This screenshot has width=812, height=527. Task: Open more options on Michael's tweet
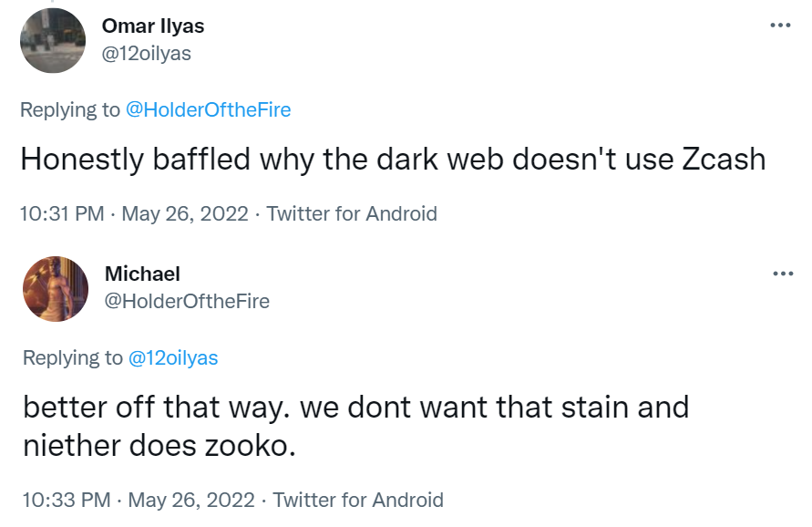click(x=783, y=274)
